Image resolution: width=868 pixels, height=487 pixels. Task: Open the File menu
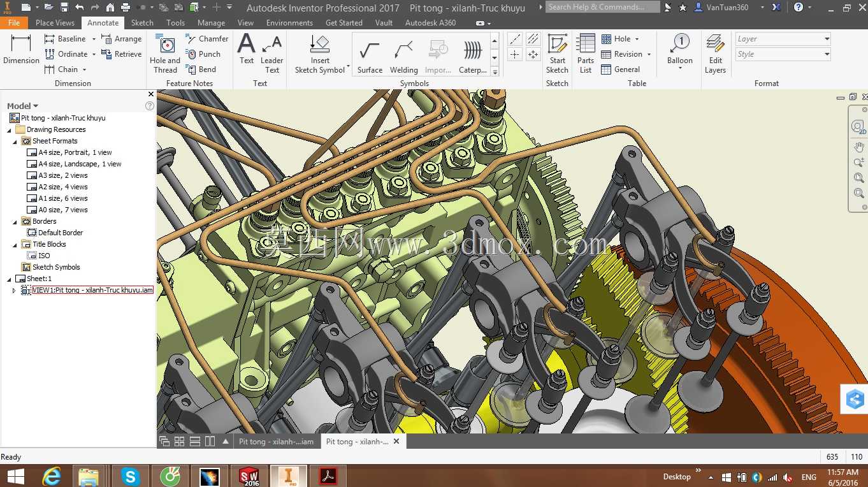[x=14, y=22]
